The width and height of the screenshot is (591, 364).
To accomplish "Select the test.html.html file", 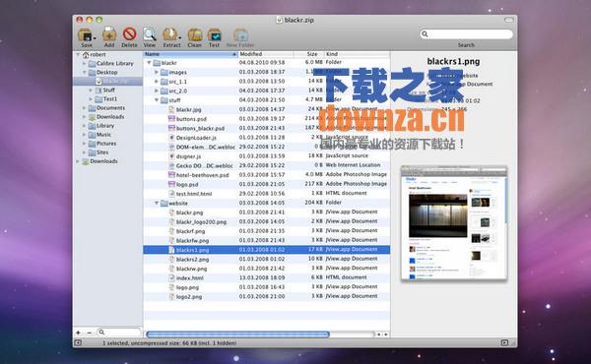I will click(x=194, y=194).
